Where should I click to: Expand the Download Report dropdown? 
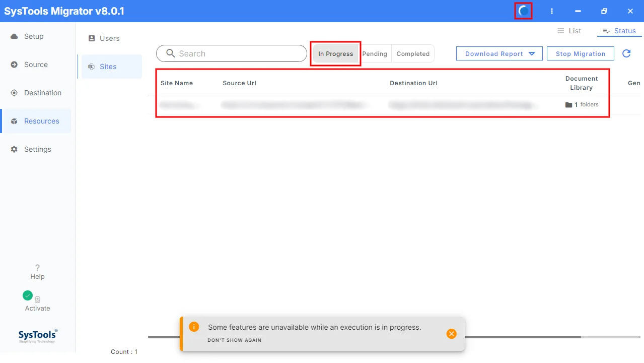pyautogui.click(x=499, y=53)
